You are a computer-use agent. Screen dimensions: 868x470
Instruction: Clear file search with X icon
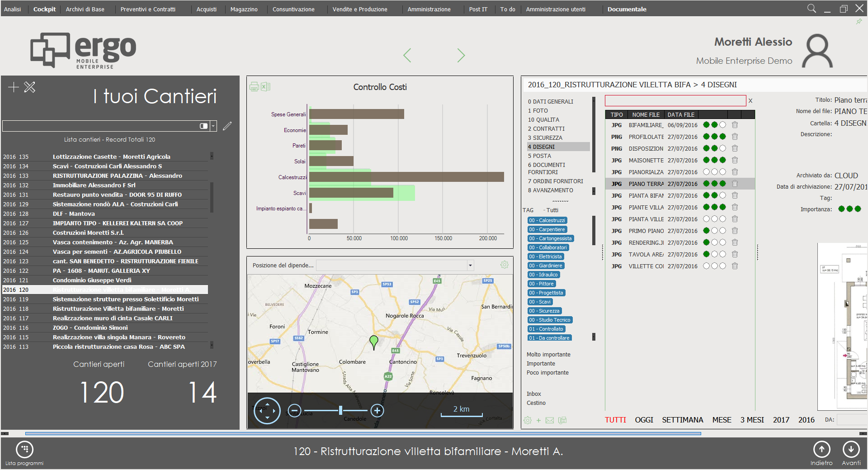tap(750, 101)
